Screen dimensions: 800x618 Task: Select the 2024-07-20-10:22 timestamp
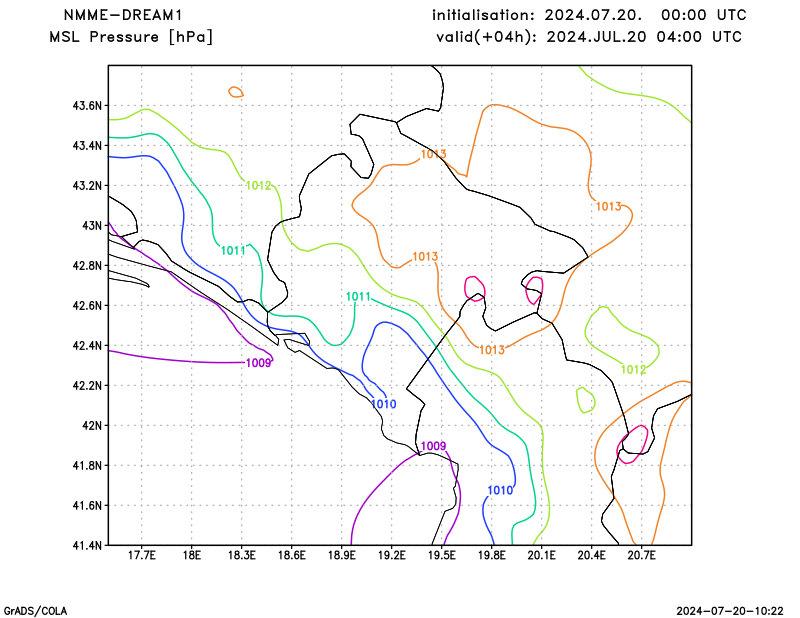[730, 611]
